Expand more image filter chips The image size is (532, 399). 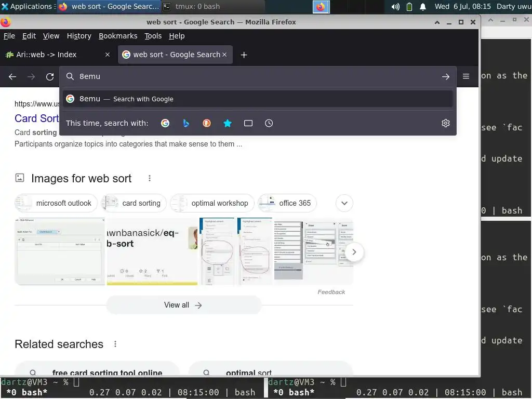pos(344,203)
